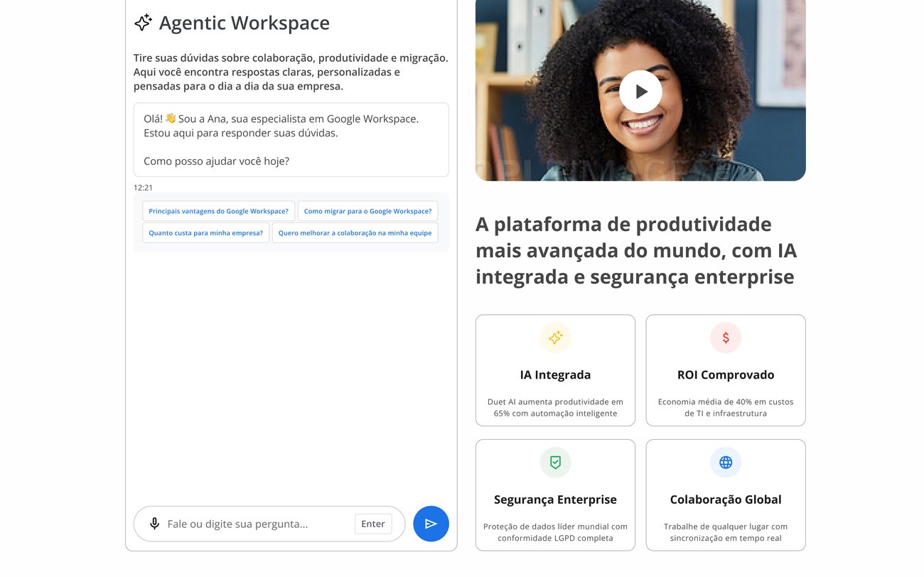Click the IA Integrada card title
924x577 pixels.
tap(555, 374)
